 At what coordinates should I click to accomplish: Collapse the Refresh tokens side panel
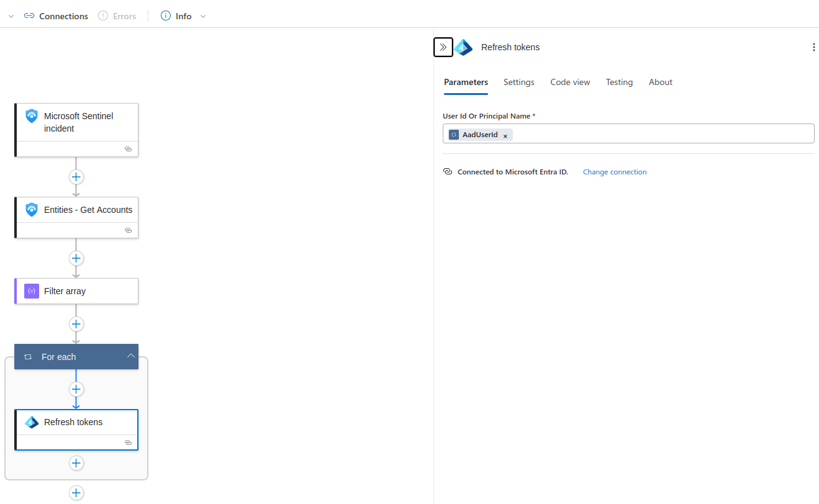443,47
